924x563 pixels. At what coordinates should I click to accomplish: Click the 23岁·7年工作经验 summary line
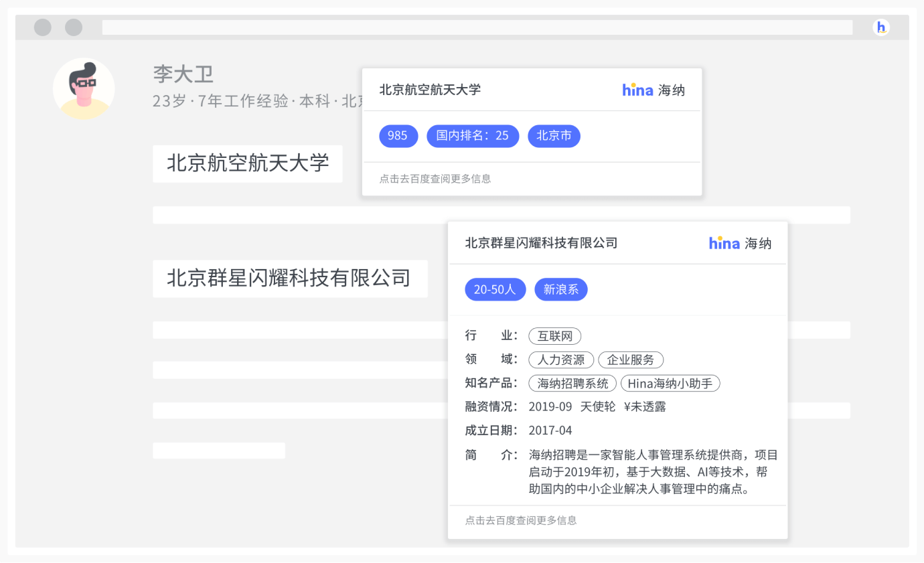257,101
